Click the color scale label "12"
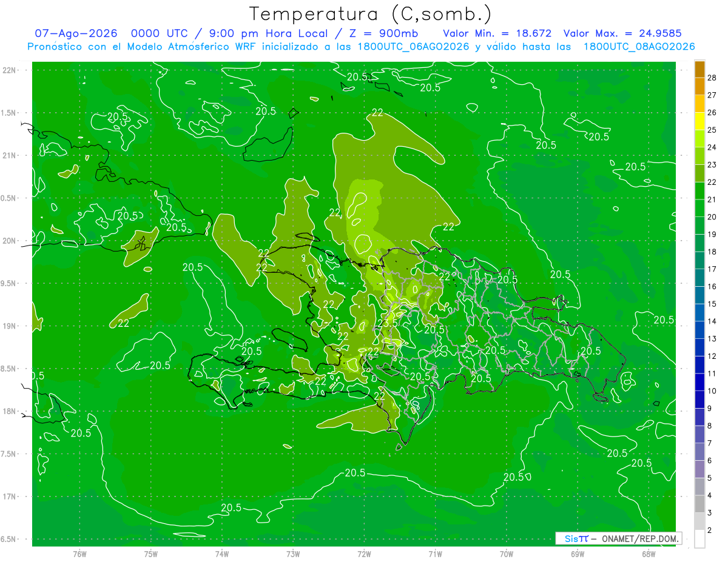 (x=712, y=356)
